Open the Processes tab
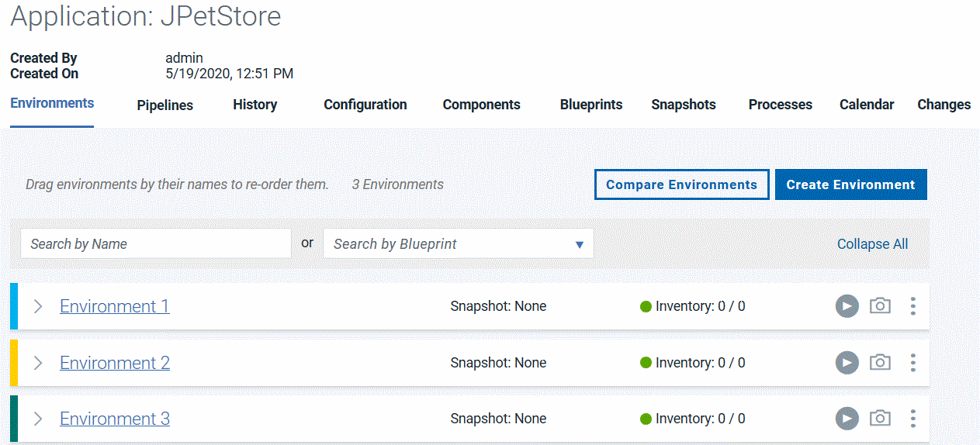Image resolution: width=980 pixels, height=445 pixels. tap(781, 105)
